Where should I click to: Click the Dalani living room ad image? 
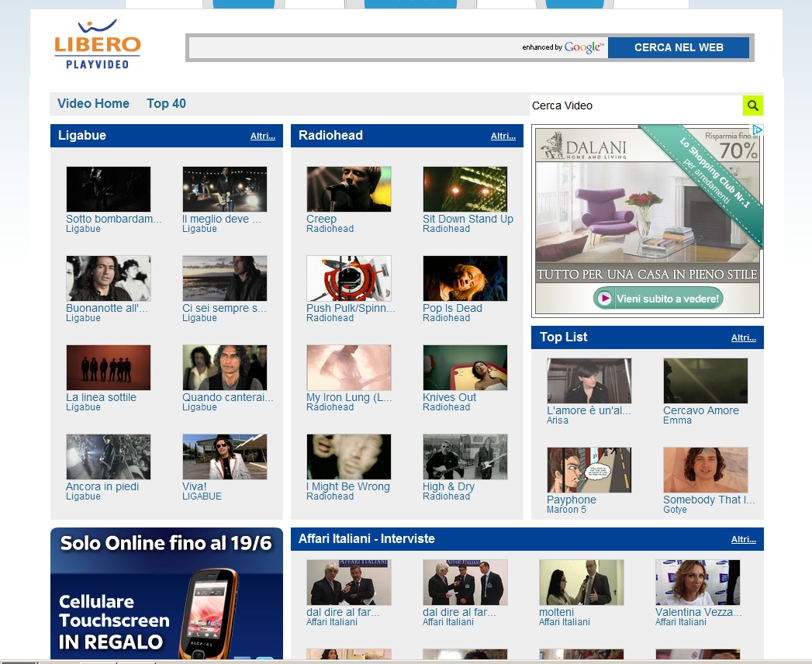point(648,213)
